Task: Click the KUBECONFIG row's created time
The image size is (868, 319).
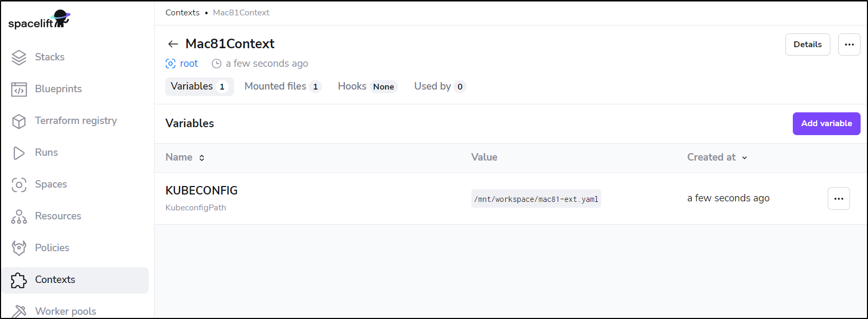Action: (x=728, y=198)
